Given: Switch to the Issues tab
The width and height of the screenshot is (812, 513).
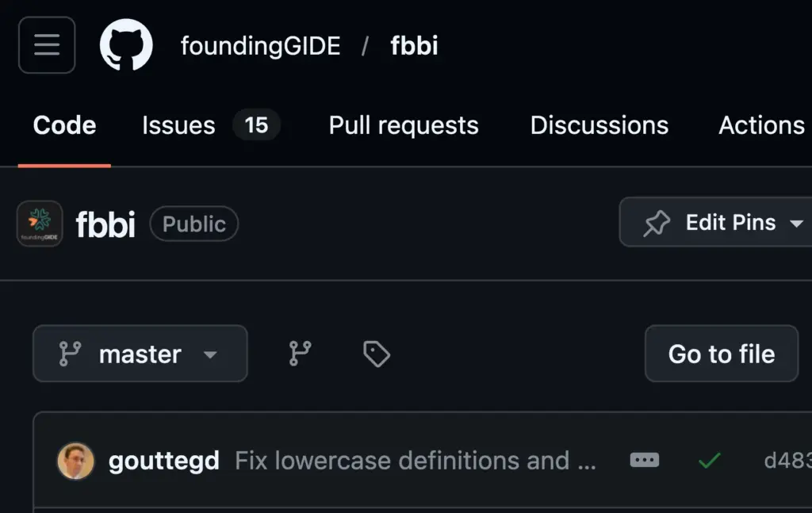Looking at the screenshot, I should [x=178, y=124].
